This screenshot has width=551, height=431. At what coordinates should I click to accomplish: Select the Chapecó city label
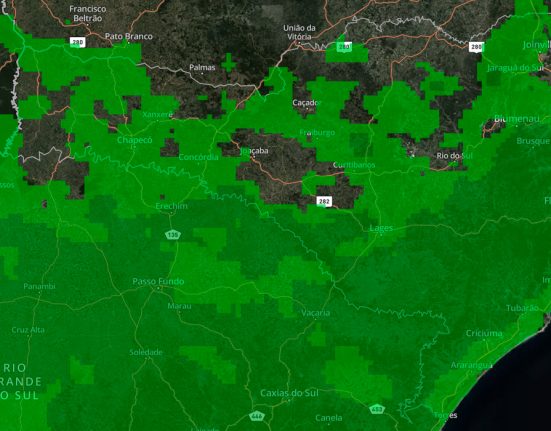coord(135,140)
